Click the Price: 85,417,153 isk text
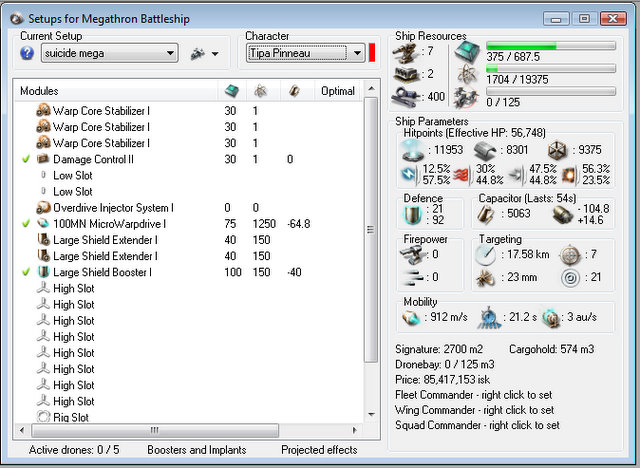Image resolution: width=640 pixels, height=468 pixels. pos(442,379)
